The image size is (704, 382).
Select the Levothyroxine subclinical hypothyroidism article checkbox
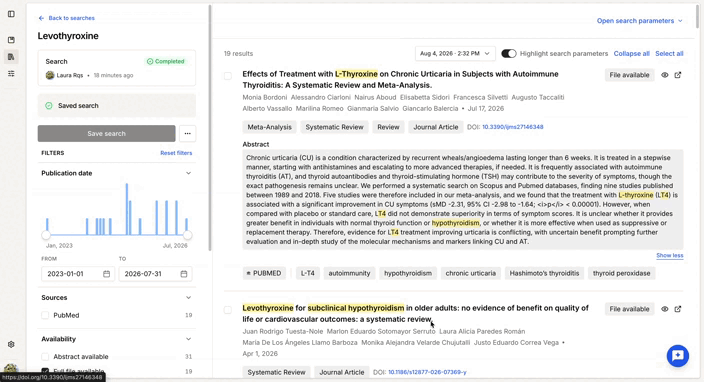pyautogui.click(x=228, y=310)
